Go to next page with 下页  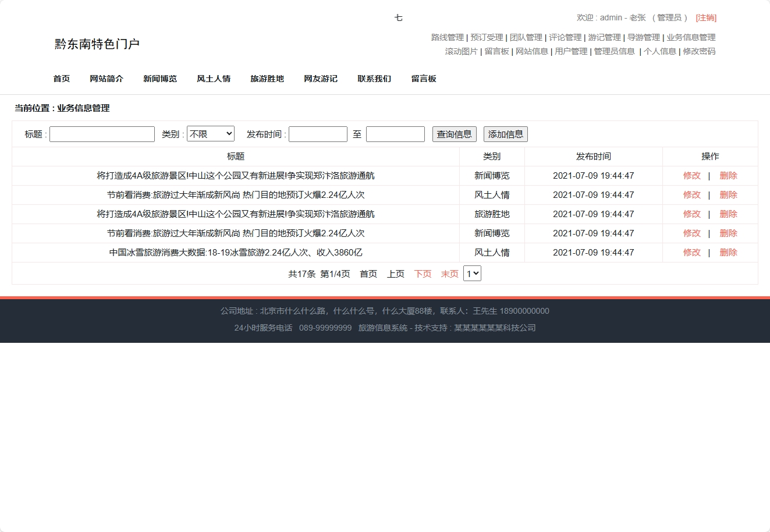tap(423, 274)
